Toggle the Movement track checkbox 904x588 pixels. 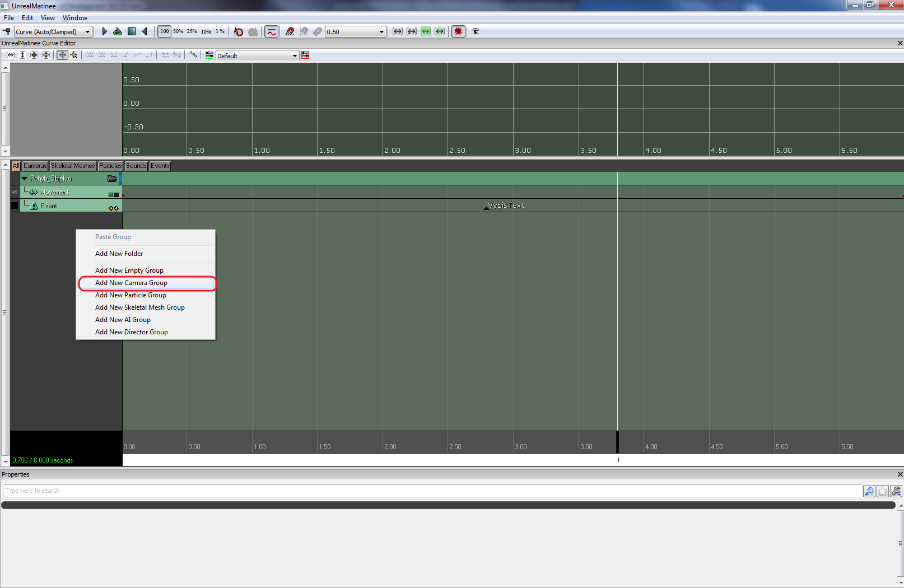15,192
